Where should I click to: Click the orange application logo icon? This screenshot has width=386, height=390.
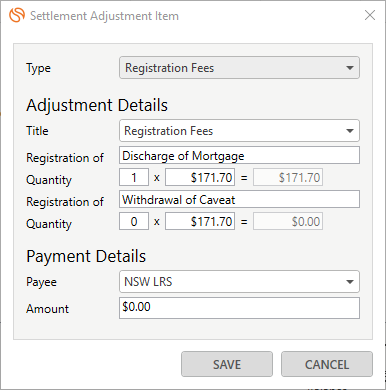[x=17, y=15]
